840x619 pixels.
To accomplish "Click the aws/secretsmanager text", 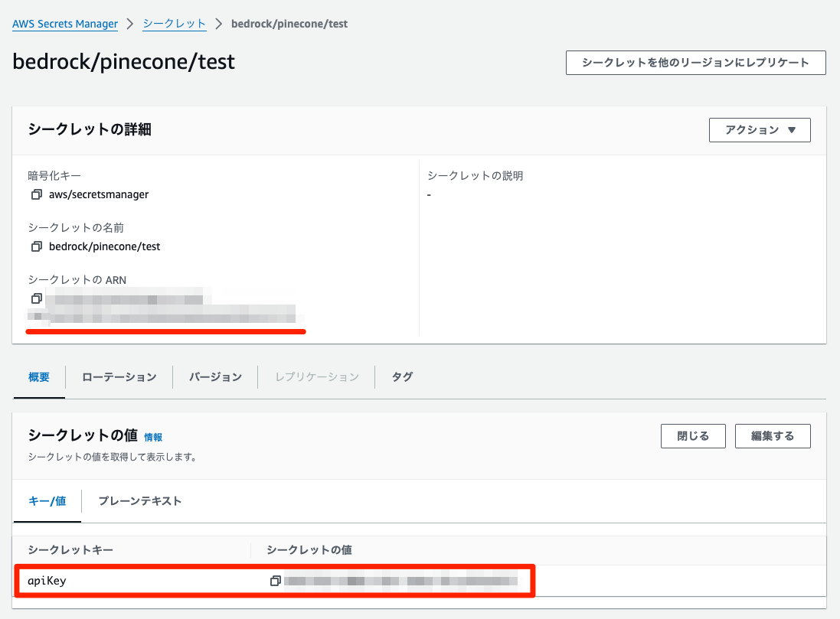I will (99, 194).
